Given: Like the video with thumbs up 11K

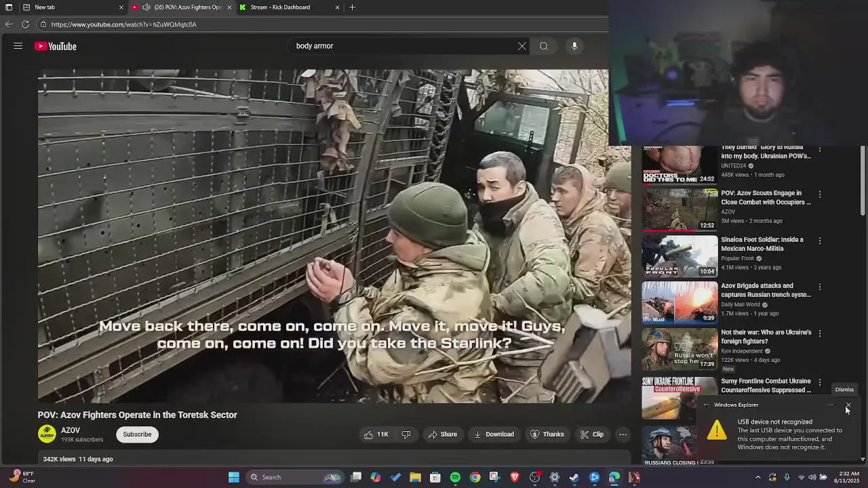Looking at the screenshot, I should point(376,434).
